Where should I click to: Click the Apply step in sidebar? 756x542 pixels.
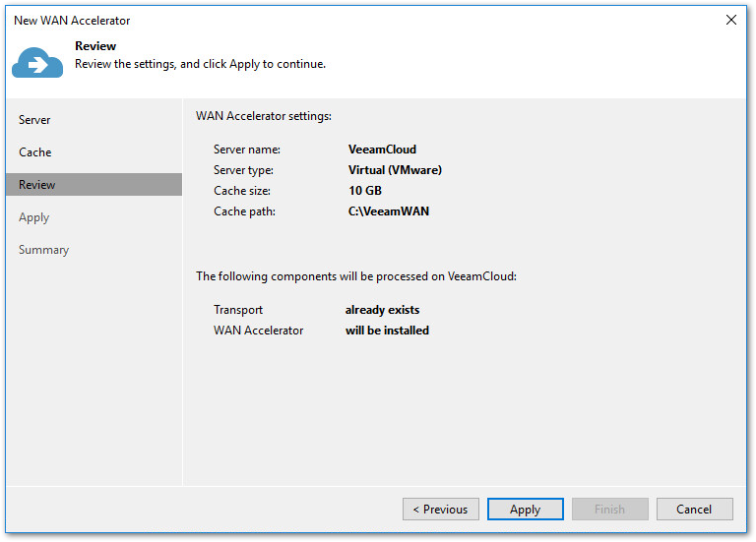[33, 217]
